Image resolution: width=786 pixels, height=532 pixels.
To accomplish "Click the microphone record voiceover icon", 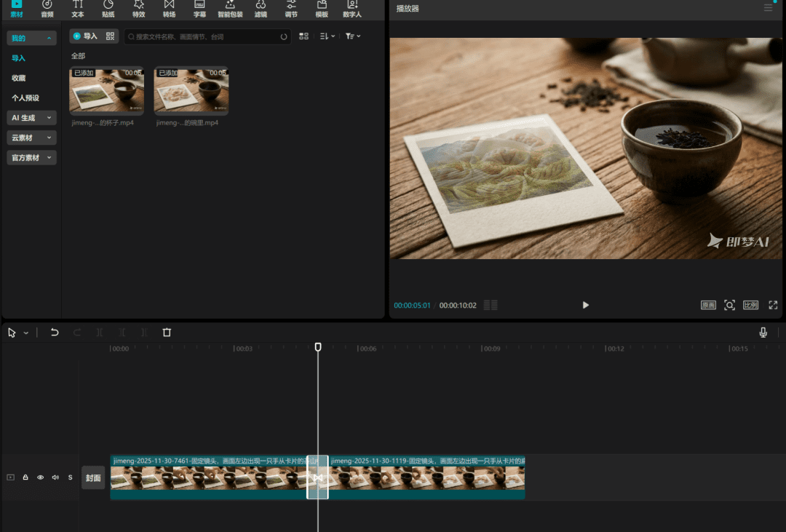I will [x=763, y=333].
